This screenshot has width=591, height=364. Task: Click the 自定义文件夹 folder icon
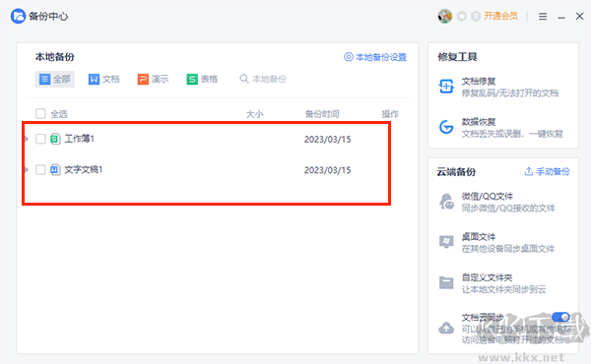[446, 282]
